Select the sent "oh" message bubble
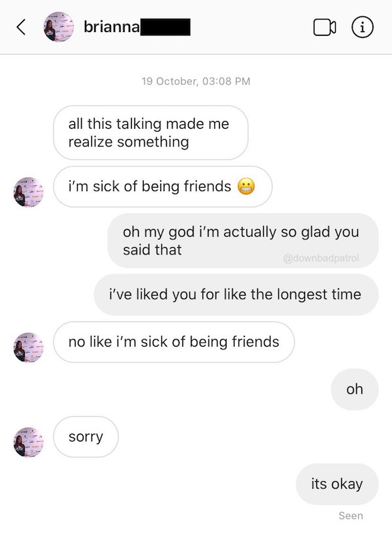Image resolution: width=392 pixels, height=533 pixels. point(355,389)
